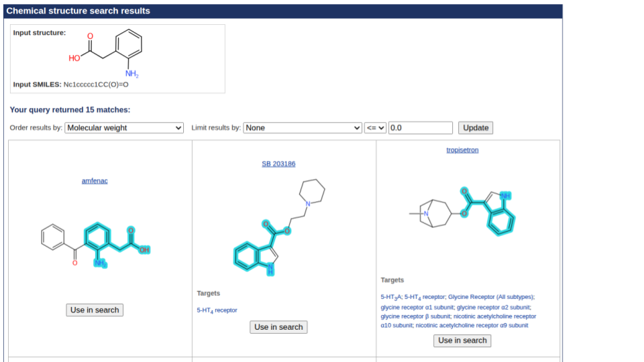Expand the Limit results by dropdown

click(x=302, y=128)
